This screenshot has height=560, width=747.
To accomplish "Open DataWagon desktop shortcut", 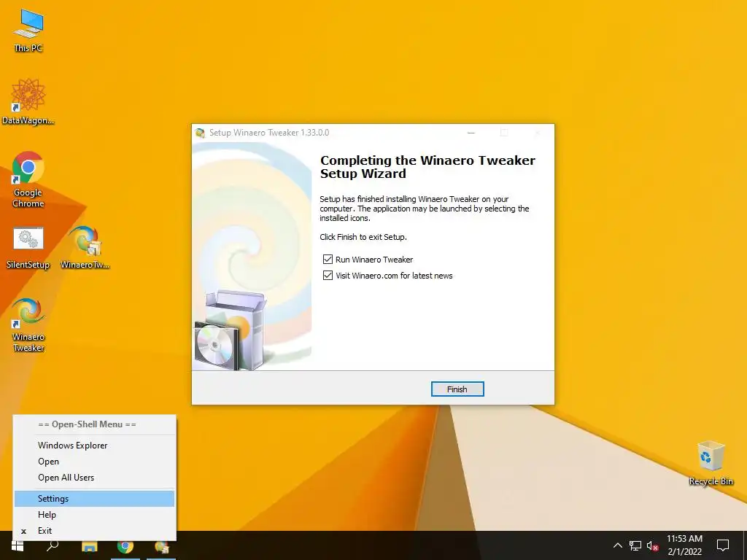I will 28,101.
